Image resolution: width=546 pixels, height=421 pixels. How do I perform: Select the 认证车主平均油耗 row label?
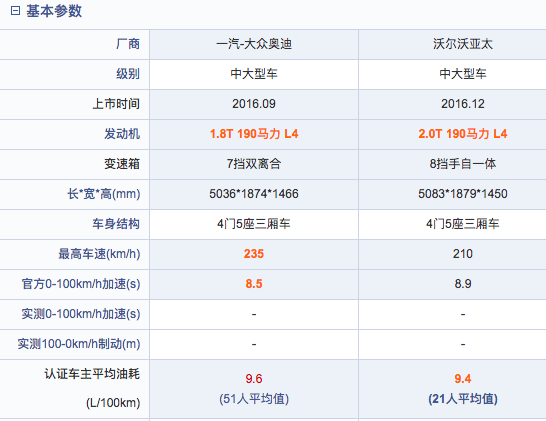point(92,374)
